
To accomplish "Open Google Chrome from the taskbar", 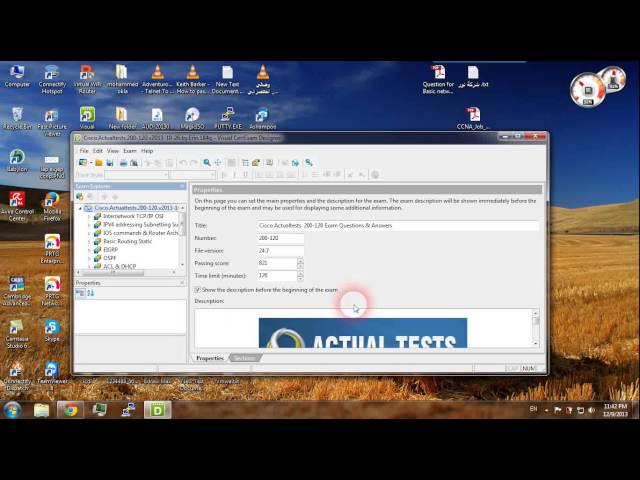I will (x=70, y=410).
